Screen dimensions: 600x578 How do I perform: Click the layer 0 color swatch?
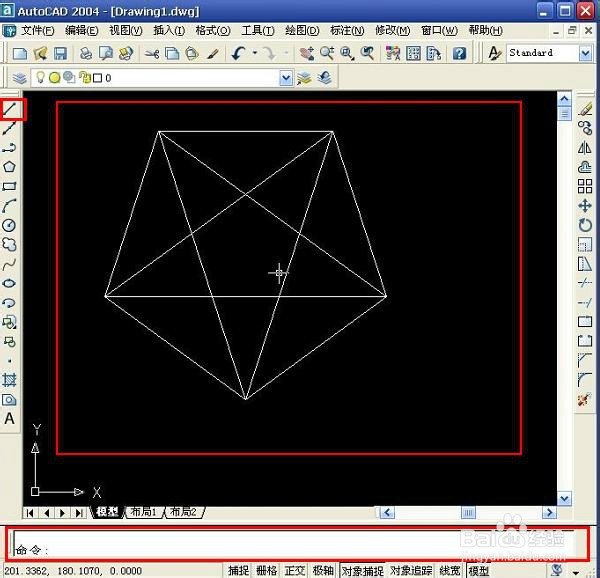click(98, 78)
